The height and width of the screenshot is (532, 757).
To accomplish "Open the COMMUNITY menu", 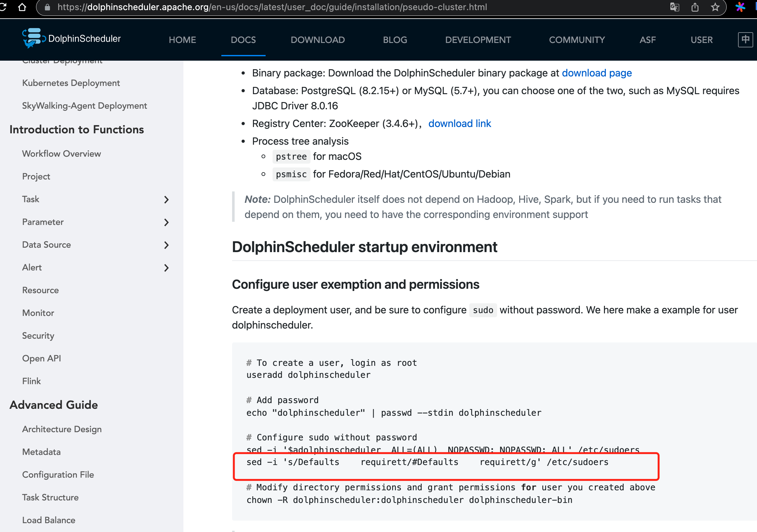I will (x=577, y=39).
